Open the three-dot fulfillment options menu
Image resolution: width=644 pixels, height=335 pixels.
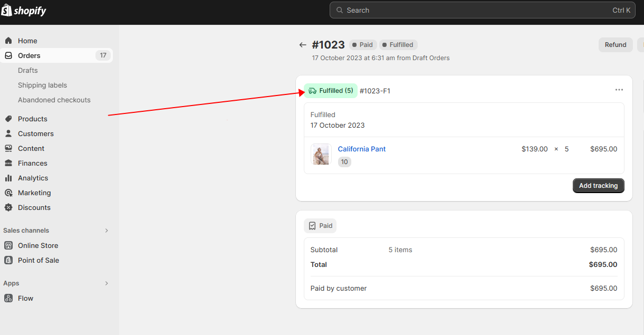coord(619,90)
